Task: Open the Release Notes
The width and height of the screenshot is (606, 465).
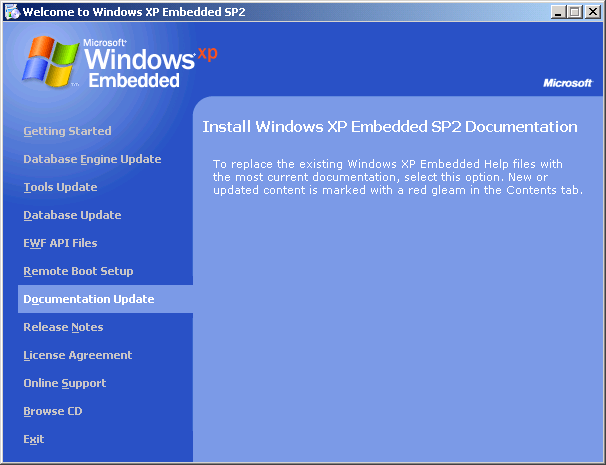Action: click(x=63, y=327)
